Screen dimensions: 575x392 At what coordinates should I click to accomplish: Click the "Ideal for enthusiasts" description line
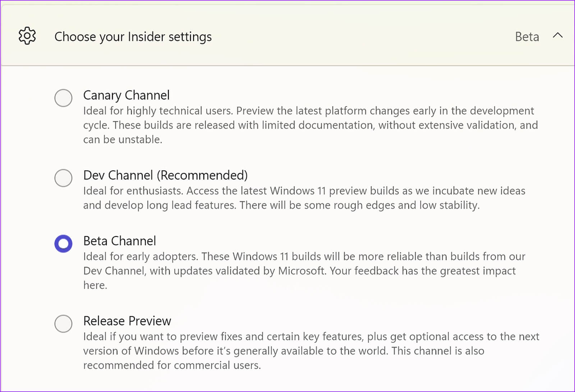tap(304, 191)
